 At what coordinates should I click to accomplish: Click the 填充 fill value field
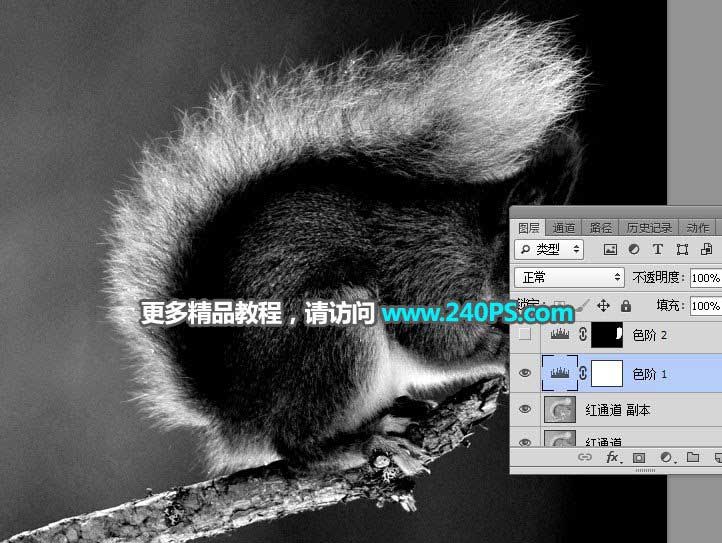(x=706, y=306)
